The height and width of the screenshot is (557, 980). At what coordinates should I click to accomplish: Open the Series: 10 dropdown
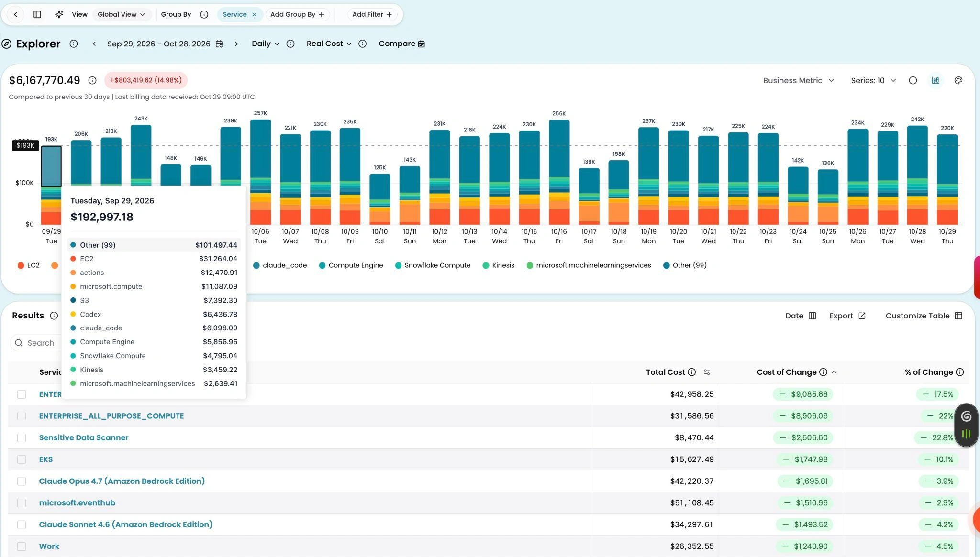point(873,80)
